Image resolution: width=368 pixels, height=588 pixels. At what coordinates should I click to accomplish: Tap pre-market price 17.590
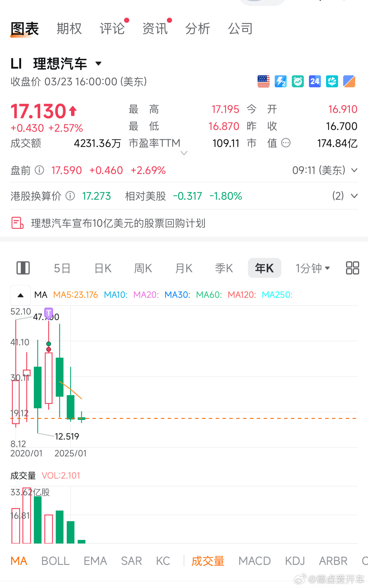tap(66, 170)
